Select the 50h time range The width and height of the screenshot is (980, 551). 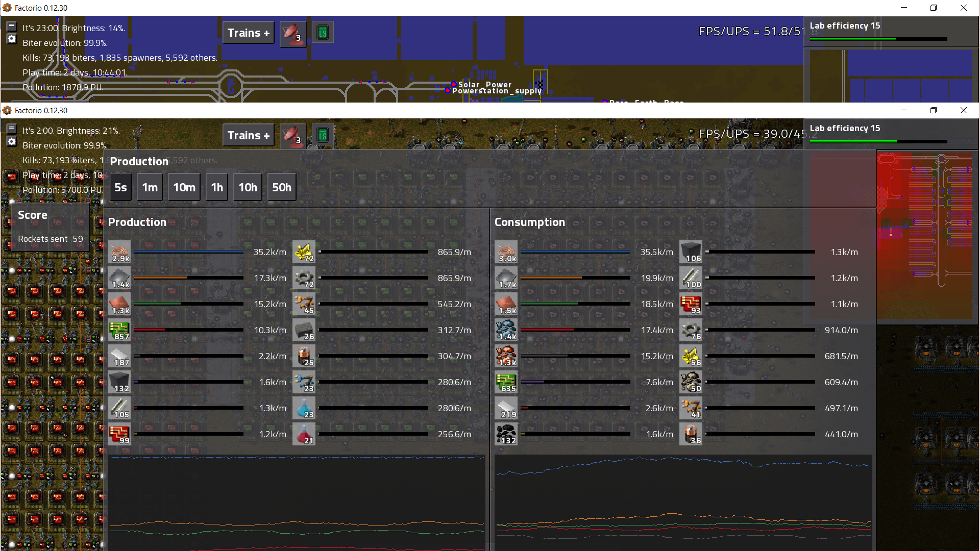point(281,187)
